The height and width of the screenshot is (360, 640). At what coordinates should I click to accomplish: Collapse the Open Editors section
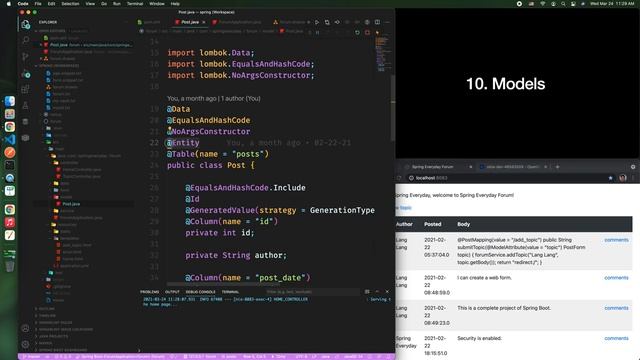pos(51,31)
